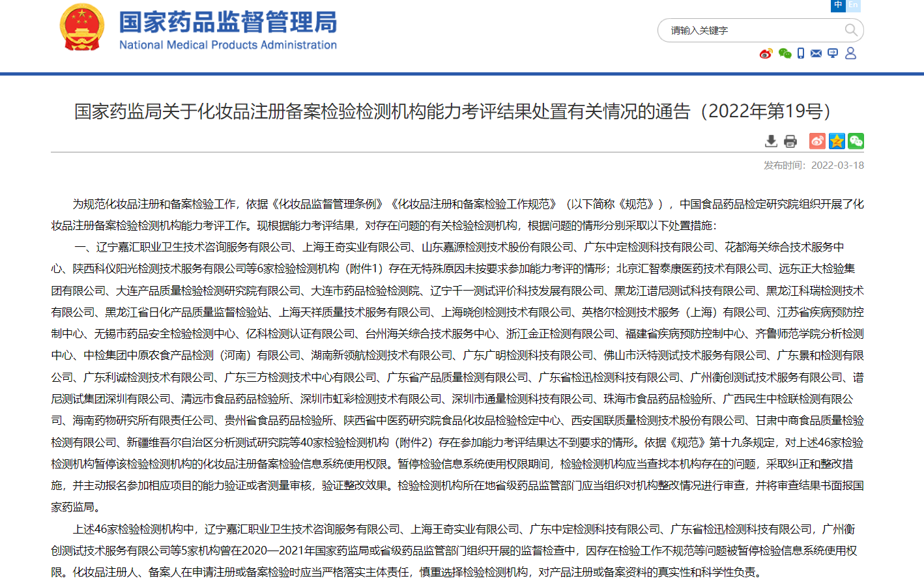Click the line ending with 家药监局。
The image size is (924, 587).
pos(76,507)
